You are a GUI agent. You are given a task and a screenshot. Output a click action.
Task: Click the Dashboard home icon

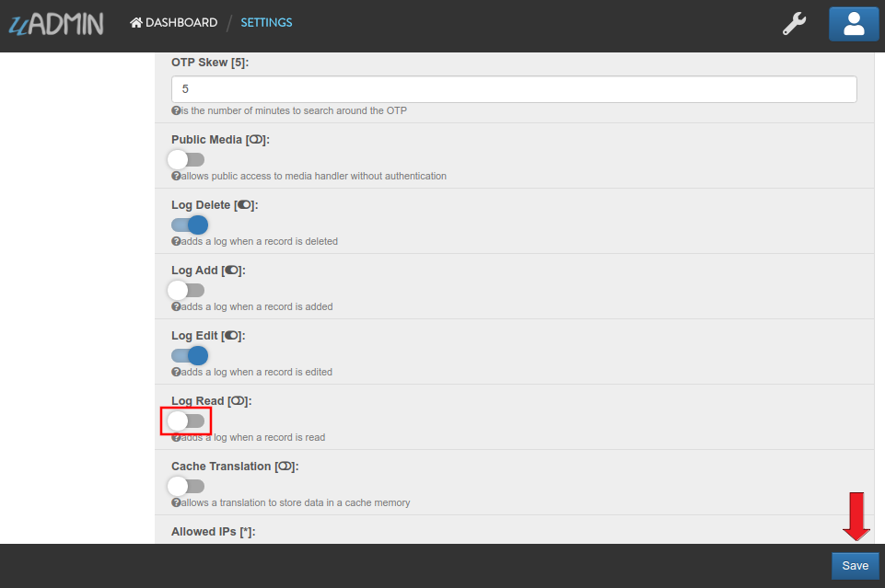tap(136, 23)
